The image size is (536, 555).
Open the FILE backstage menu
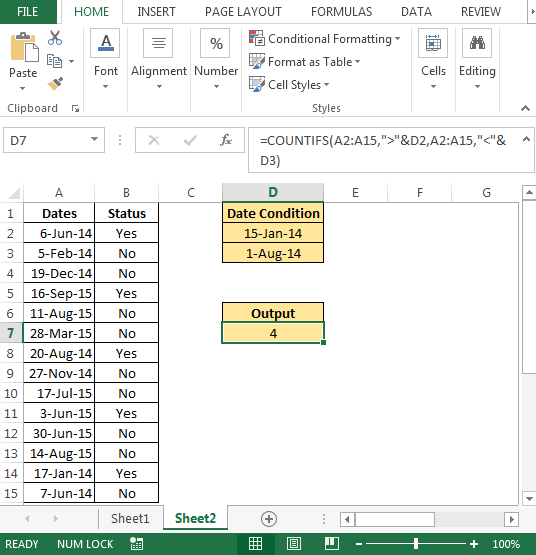[28, 12]
